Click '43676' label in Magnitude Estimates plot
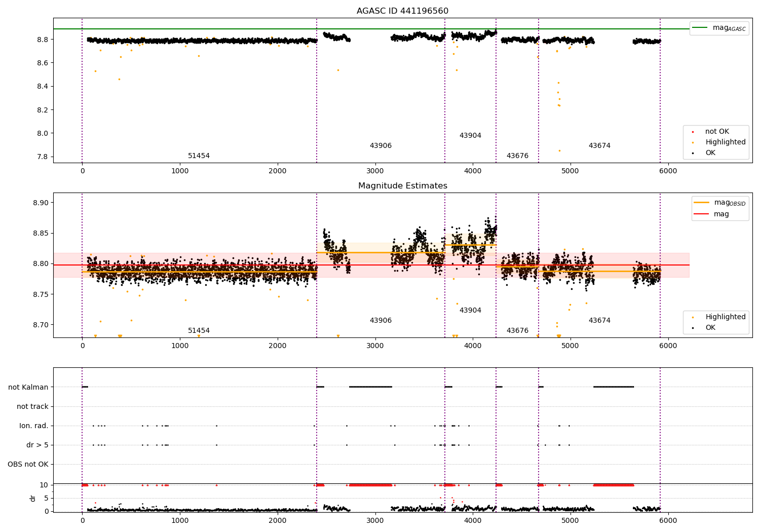 (517, 330)
